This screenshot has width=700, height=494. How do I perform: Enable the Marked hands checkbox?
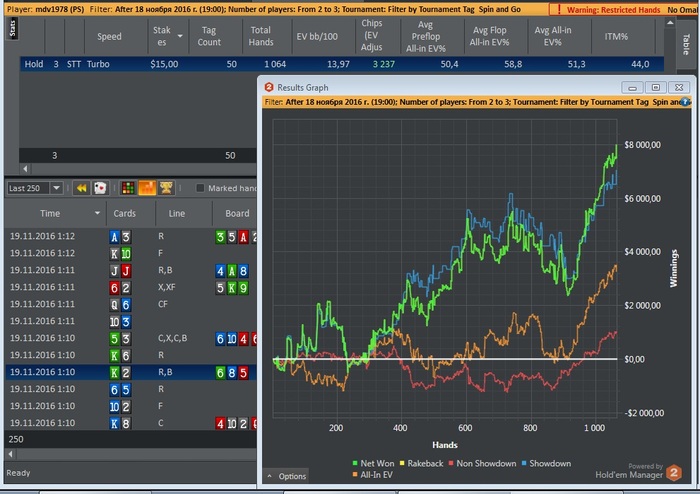point(200,188)
